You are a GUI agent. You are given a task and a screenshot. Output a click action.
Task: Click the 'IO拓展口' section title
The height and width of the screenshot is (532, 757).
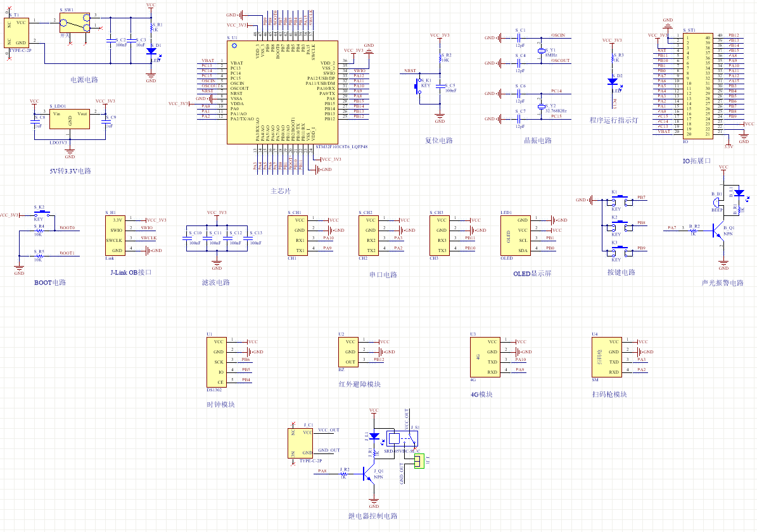tap(697, 161)
